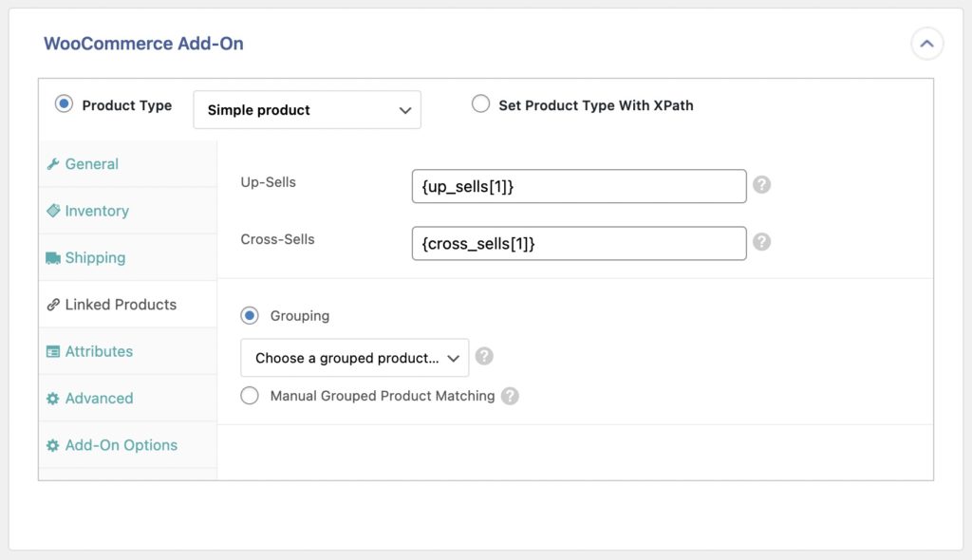Switch to Manual Grouped Product Matching
This screenshot has width=972, height=560.
coord(250,395)
